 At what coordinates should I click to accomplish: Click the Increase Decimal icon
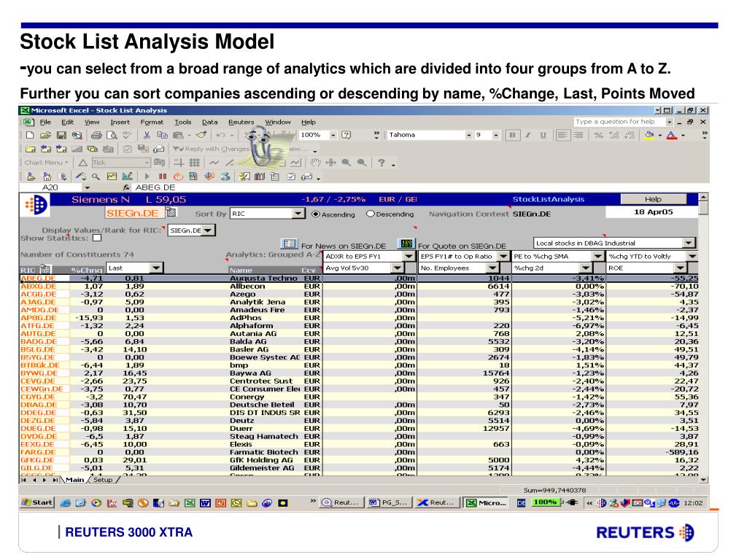pyautogui.click(x=614, y=135)
